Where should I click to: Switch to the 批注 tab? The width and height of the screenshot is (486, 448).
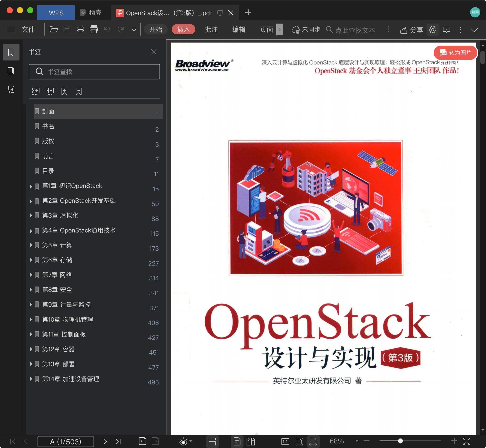[211, 29]
